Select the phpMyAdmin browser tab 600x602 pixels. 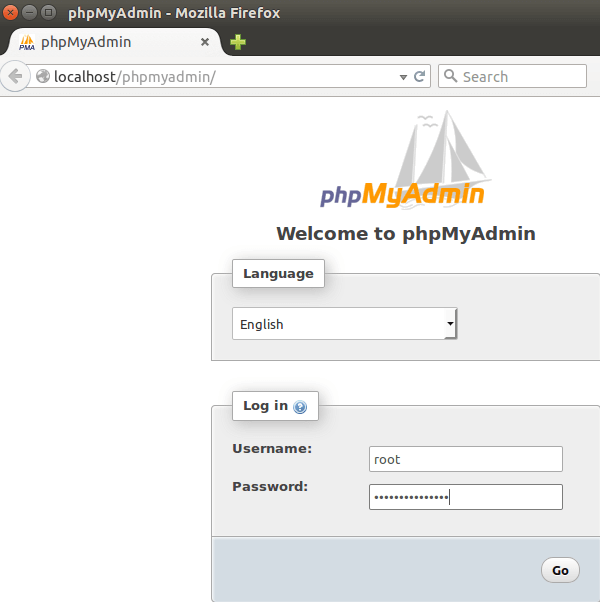point(114,42)
